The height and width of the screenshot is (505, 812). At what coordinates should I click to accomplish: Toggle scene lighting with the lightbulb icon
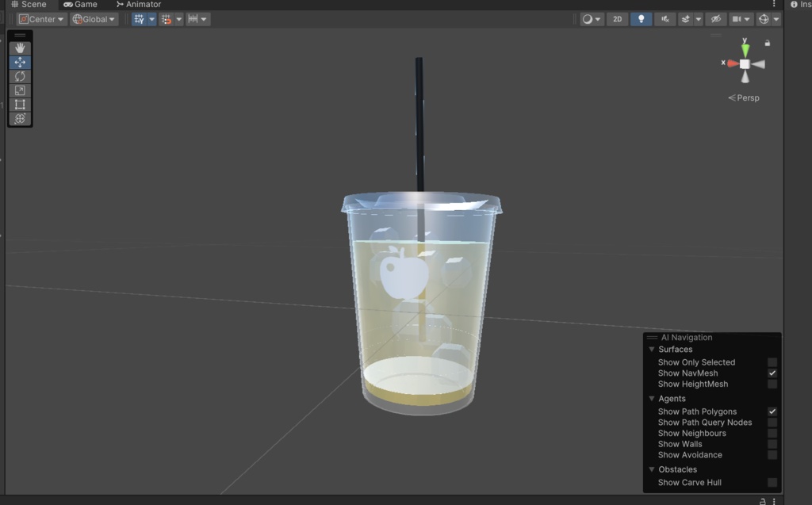pyautogui.click(x=641, y=19)
